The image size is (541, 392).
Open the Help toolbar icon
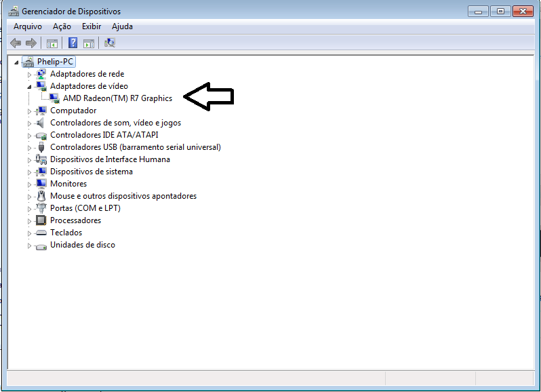tap(73, 43)
